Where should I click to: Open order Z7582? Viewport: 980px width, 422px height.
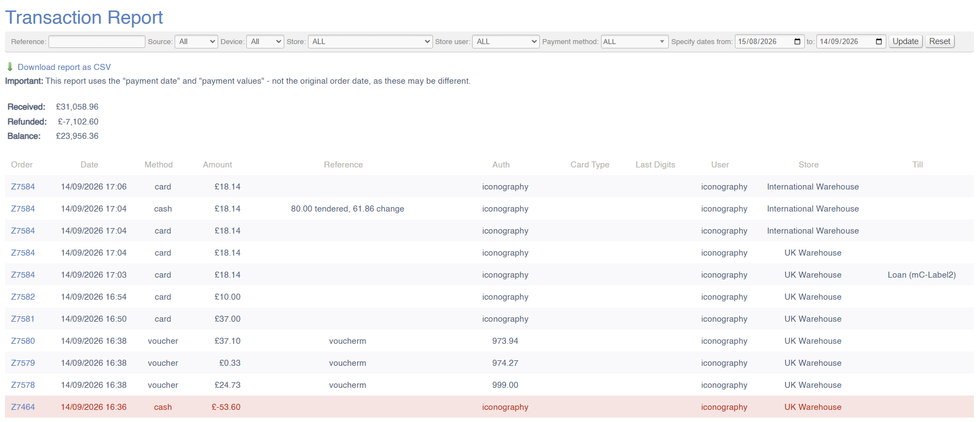click(23, 296)
